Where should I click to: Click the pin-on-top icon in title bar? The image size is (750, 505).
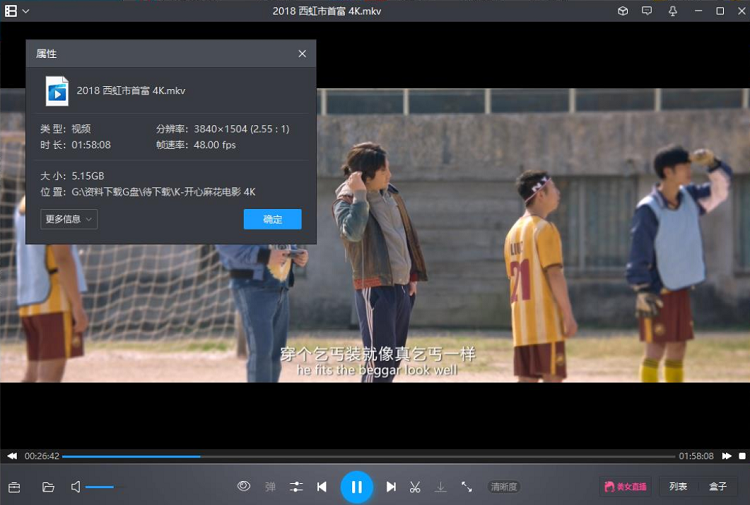673,11
